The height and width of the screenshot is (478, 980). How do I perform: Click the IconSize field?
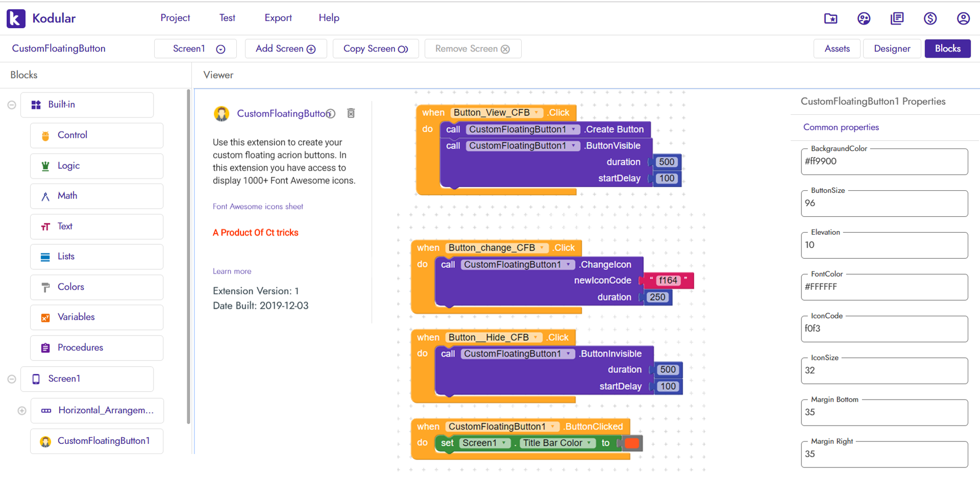pos(884,371)
